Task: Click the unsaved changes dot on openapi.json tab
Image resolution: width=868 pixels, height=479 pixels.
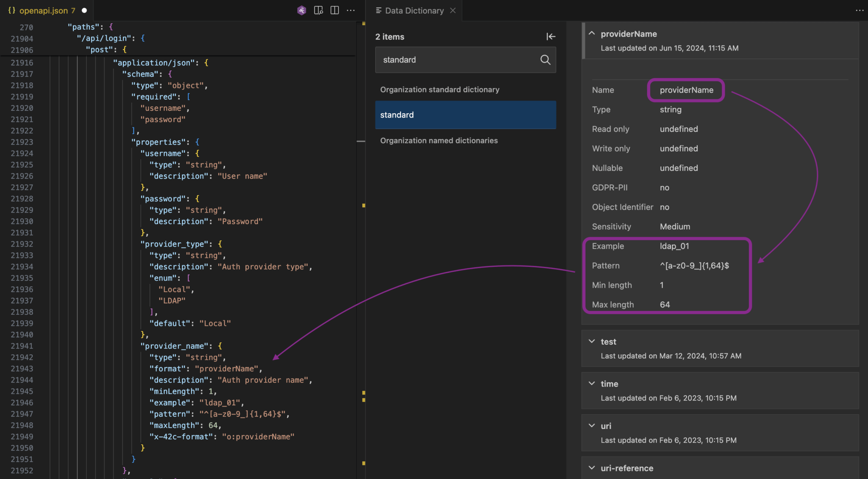Action: pos(84,11)
